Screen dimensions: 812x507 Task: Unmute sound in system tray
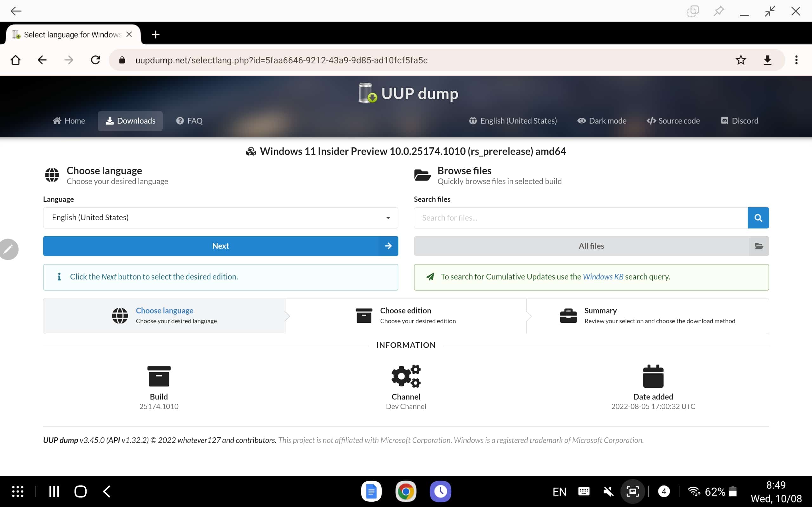(608, 491)
